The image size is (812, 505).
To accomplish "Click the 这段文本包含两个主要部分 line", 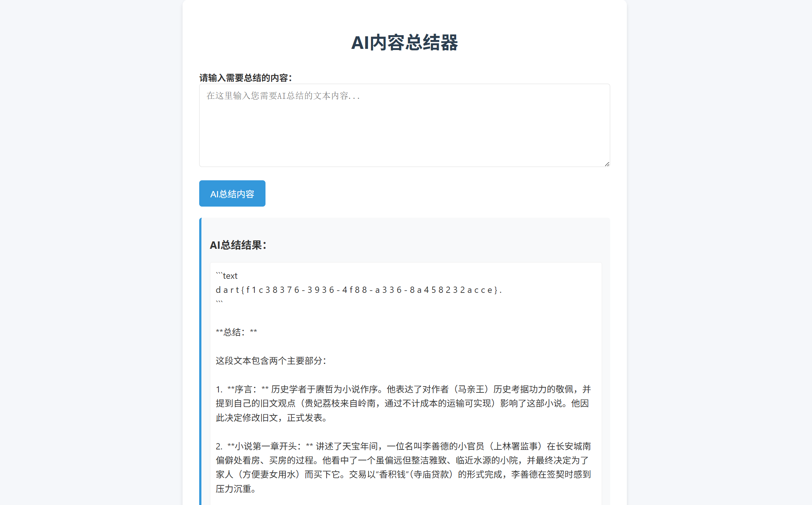I will click(271, 361).
